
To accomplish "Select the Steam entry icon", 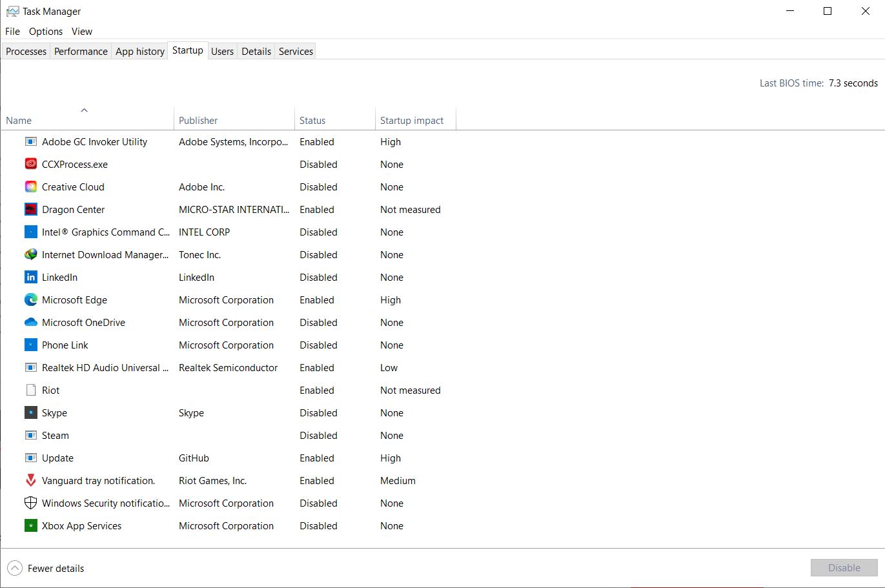I will [x=30, y=435].
